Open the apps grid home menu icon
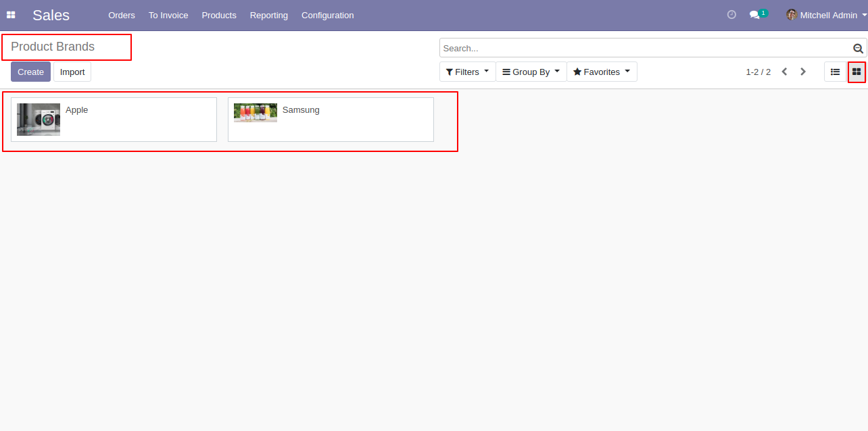This screenshot has height=431, width=868. (x=11, y=15)
